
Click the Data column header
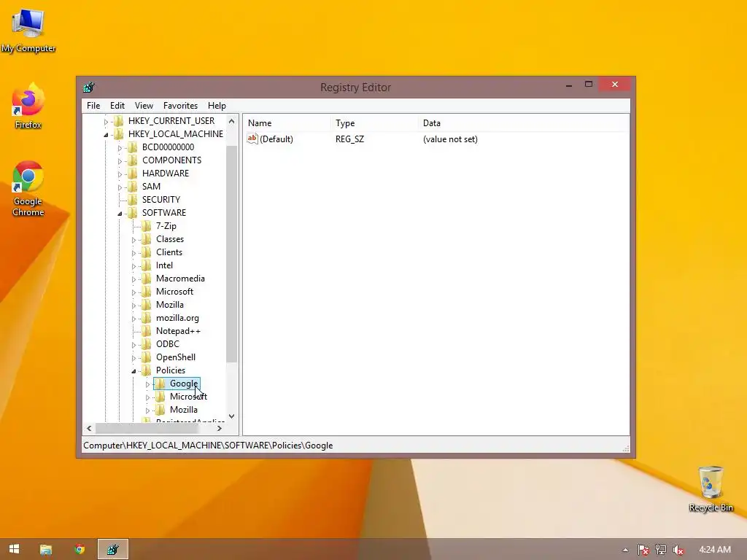523,122
